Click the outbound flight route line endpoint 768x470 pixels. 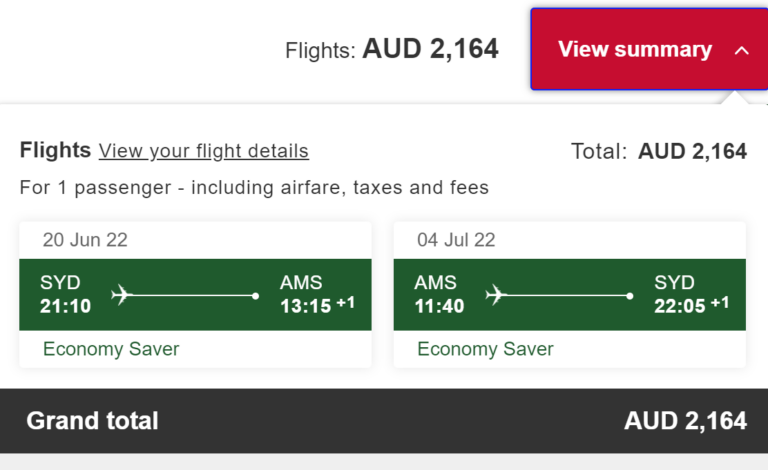click(x=255, y=296)
